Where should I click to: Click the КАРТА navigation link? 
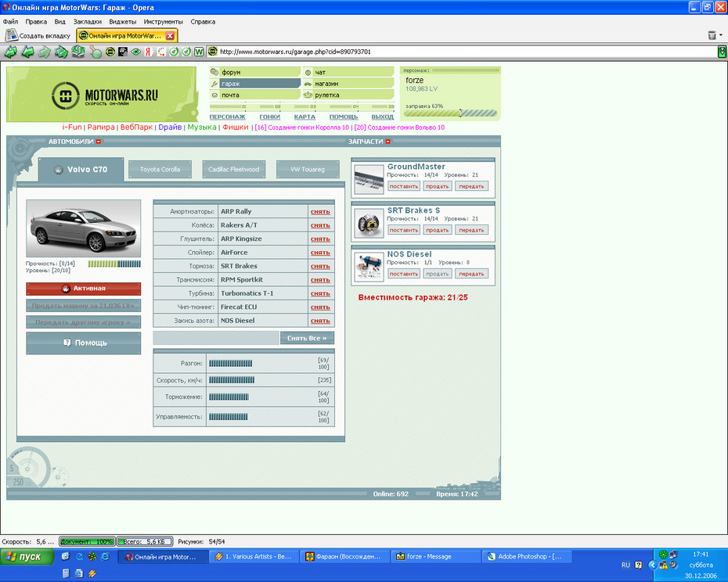click(305, 117)
